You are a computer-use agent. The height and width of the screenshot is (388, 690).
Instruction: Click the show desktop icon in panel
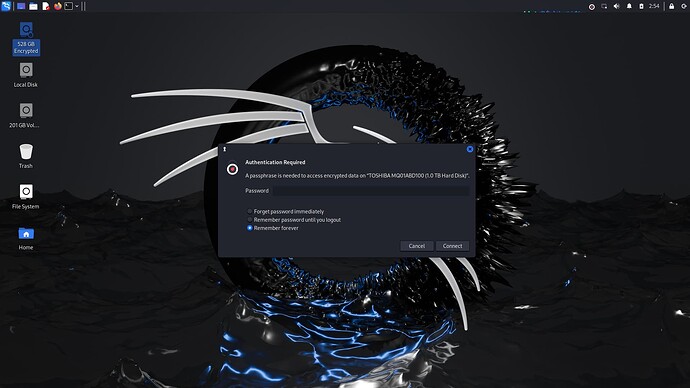click(21, 6)
